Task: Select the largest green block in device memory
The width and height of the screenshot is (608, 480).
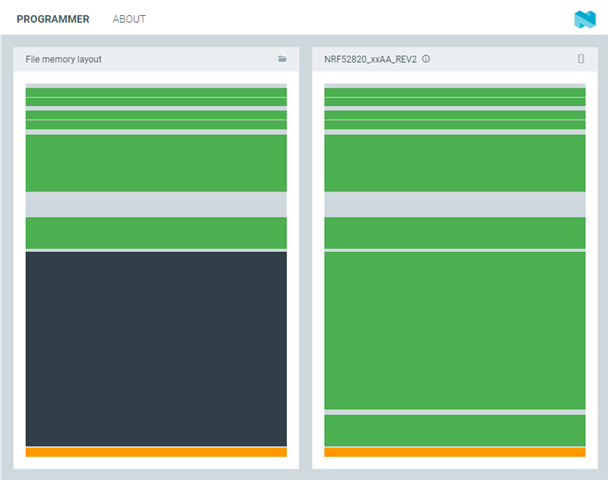Action: [x=455, y=330]
